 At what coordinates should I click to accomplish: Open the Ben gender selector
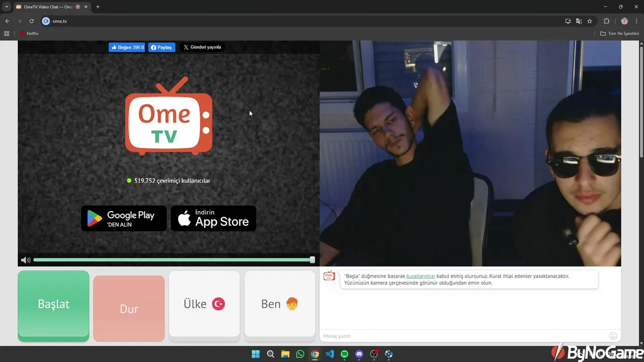tap(280, 304)
